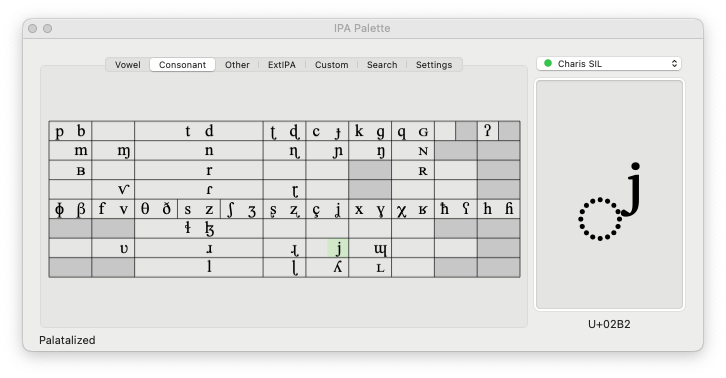Pick the alveolar plosive d

[209, 132]
